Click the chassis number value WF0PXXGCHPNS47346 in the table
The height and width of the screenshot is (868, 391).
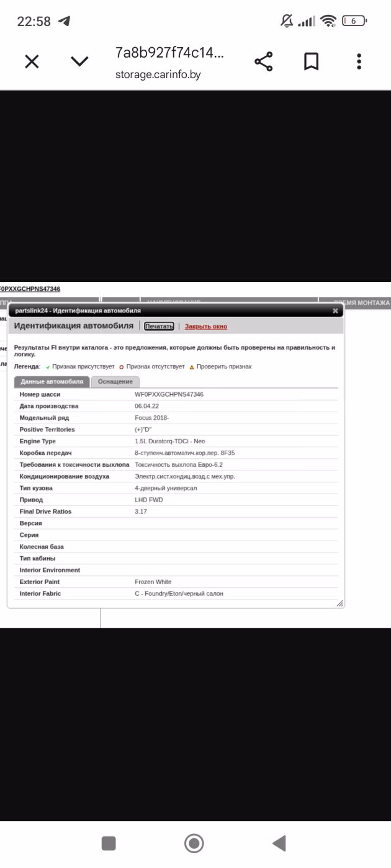click(169, 394)
